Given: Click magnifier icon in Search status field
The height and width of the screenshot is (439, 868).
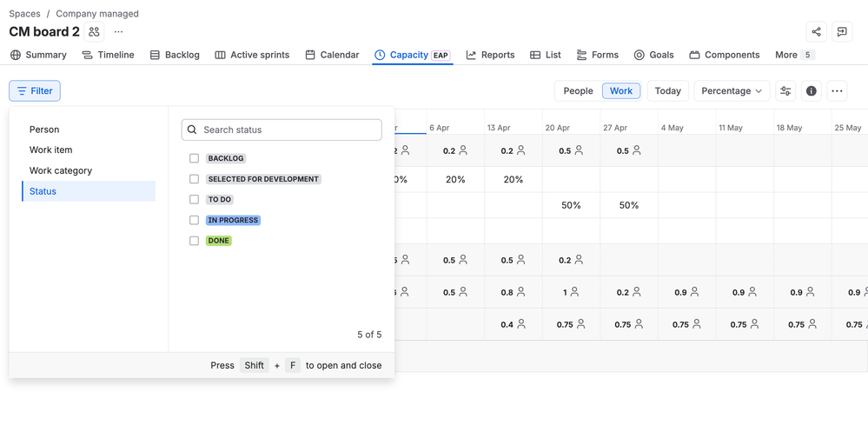Looking at the screenshot, I should [x=192, y=130].
